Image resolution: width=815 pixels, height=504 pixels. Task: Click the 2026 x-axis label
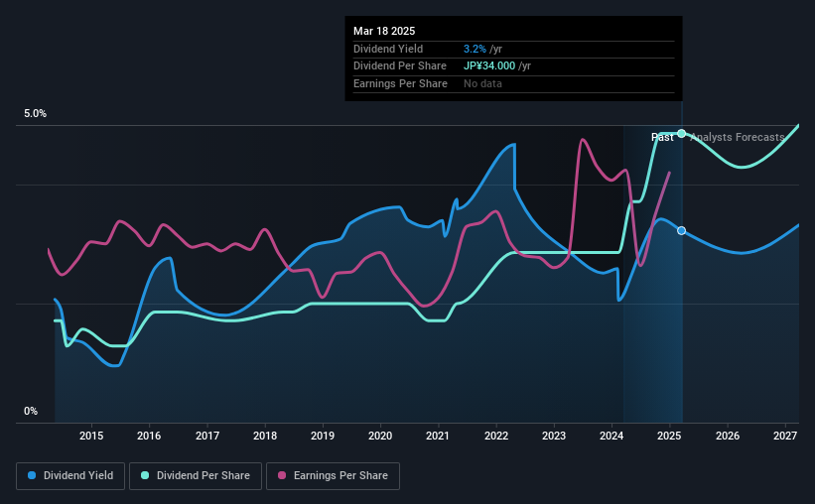coord(728,436)
